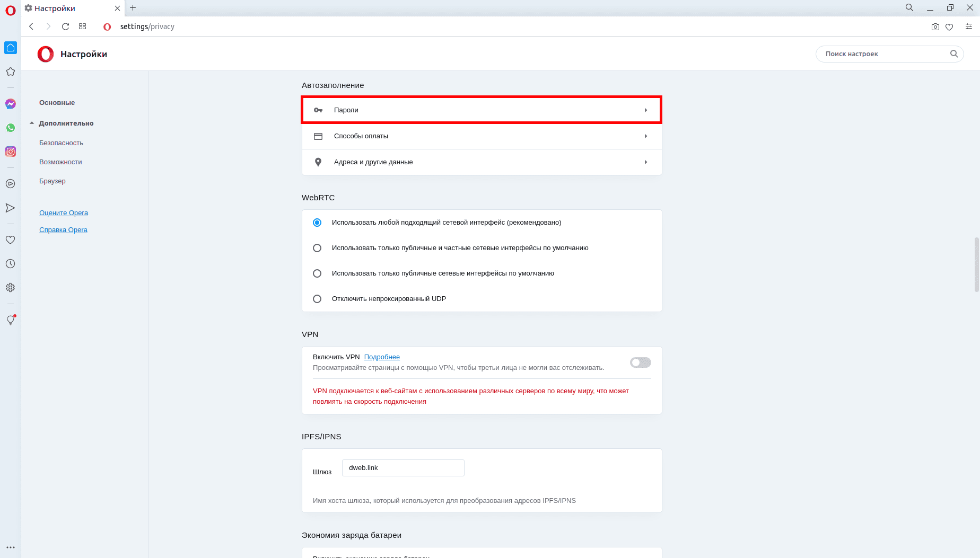Open the Player icon in sidebar

point(10,184)
